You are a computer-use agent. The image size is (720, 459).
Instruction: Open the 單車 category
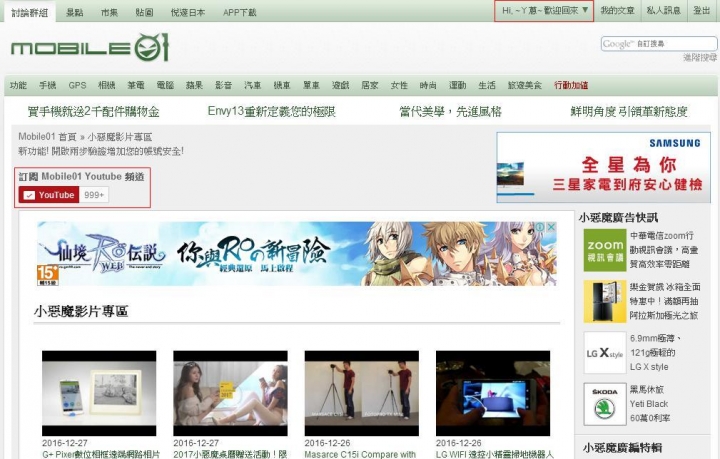point(311,85)
